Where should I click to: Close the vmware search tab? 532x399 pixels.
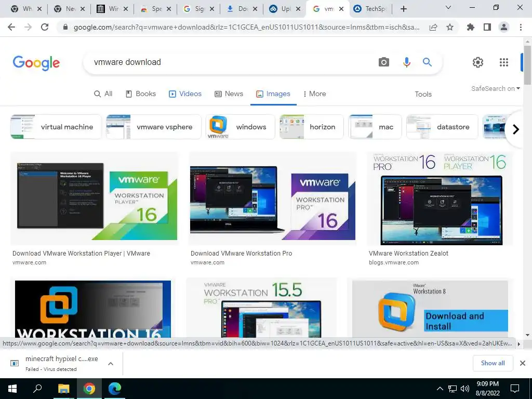(x=342, y=9)
